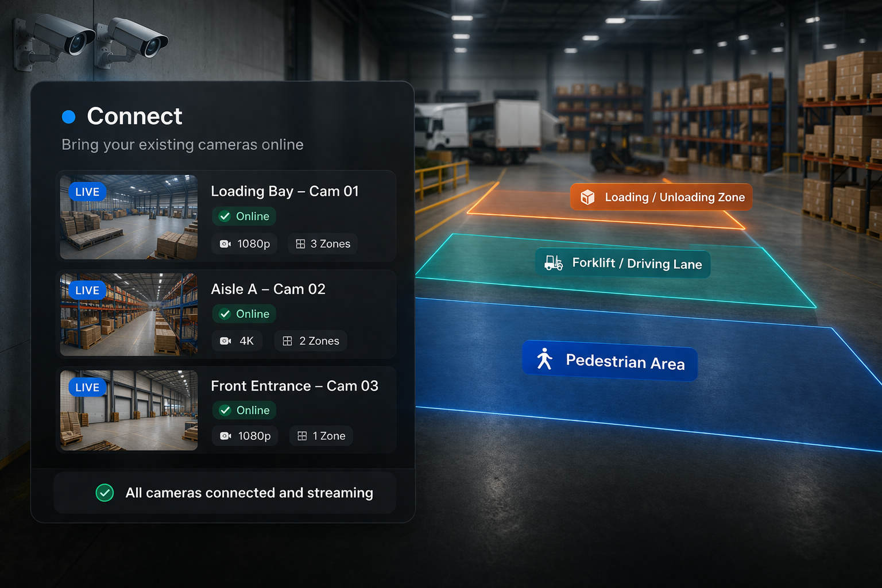Toggle the Online status for Front Entrance Cam 03
The height and width of the screenshot is (588, 882).
pyautogui.click(x=244, y=410)
